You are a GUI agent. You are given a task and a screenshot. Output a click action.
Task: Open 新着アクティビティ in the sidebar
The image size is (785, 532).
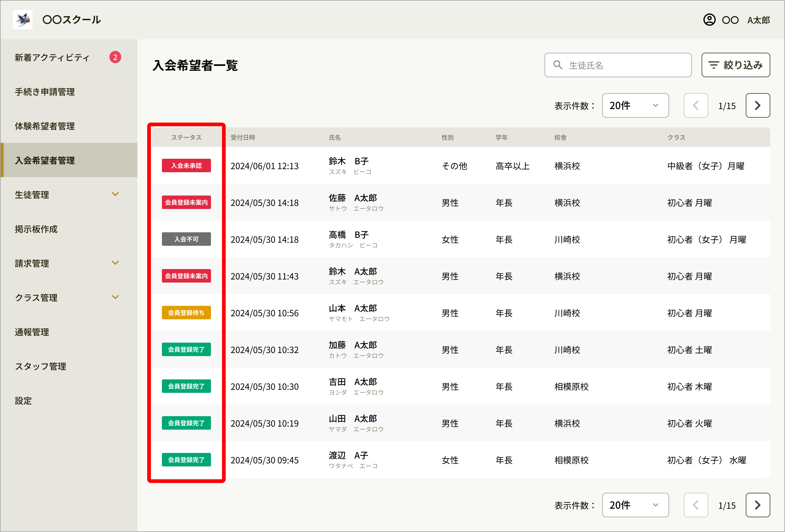[69, 57]
